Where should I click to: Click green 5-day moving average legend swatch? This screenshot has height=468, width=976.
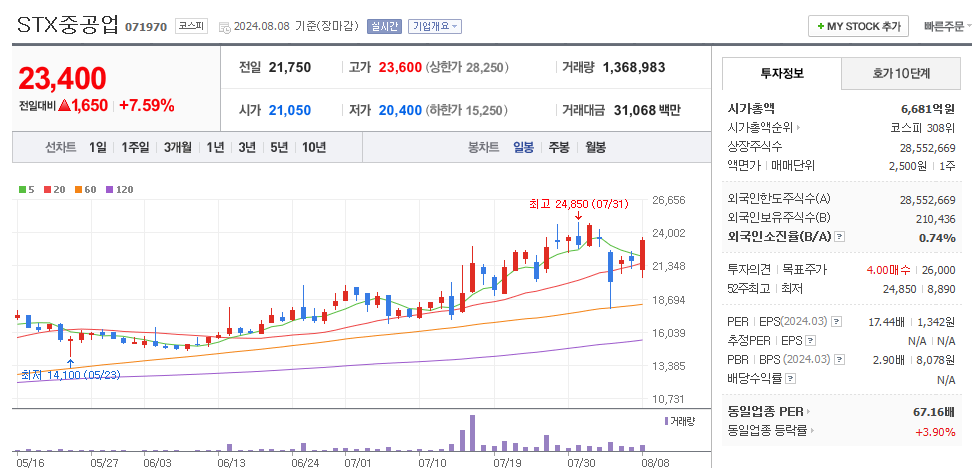[x=23, y=189]
